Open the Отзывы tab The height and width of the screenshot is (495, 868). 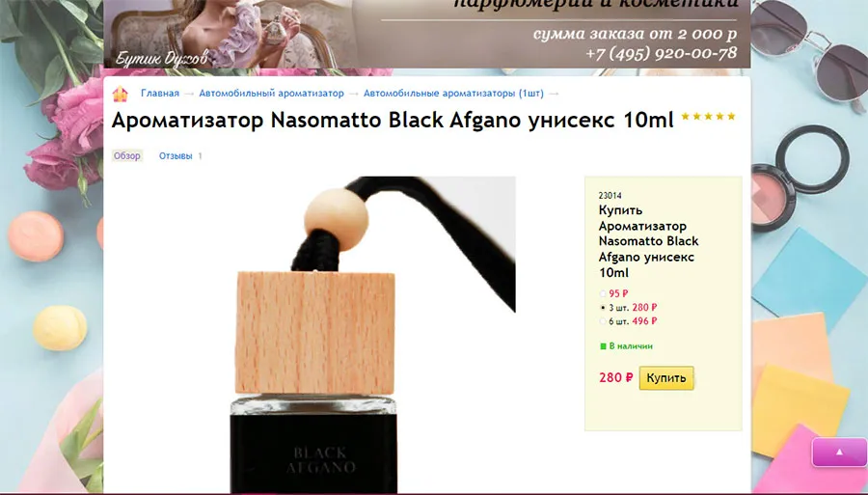click(x=176, y=156)
